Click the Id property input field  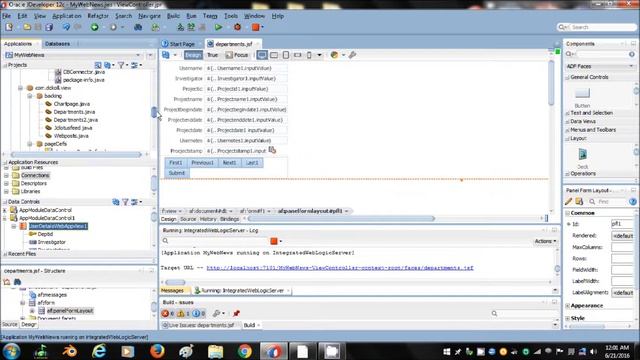[622, 224]
